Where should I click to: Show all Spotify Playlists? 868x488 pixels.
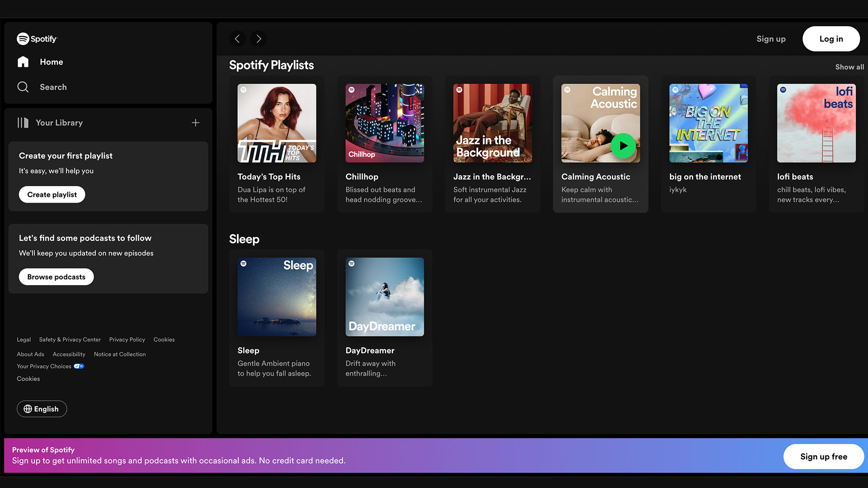[849, 67]
